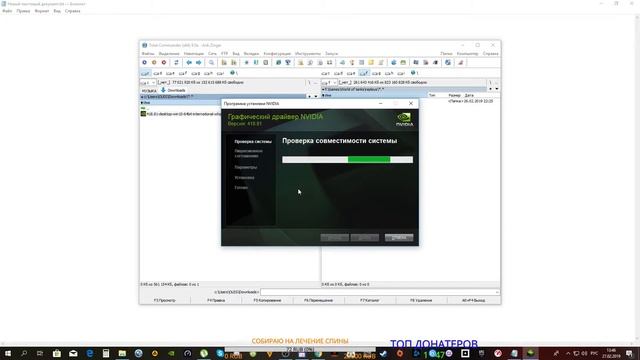
Task: Select the 418.81-desktop-win10 file in left panel
Action: click(x=182, y=114)
